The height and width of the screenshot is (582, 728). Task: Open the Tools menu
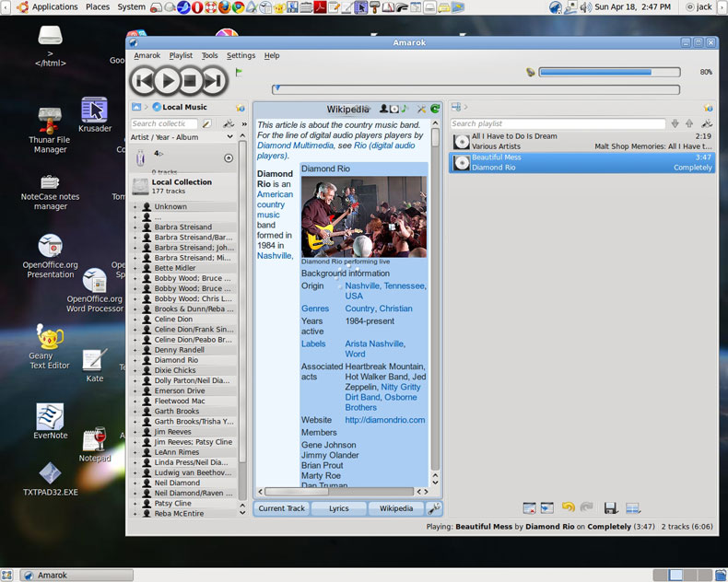[209, 55]
